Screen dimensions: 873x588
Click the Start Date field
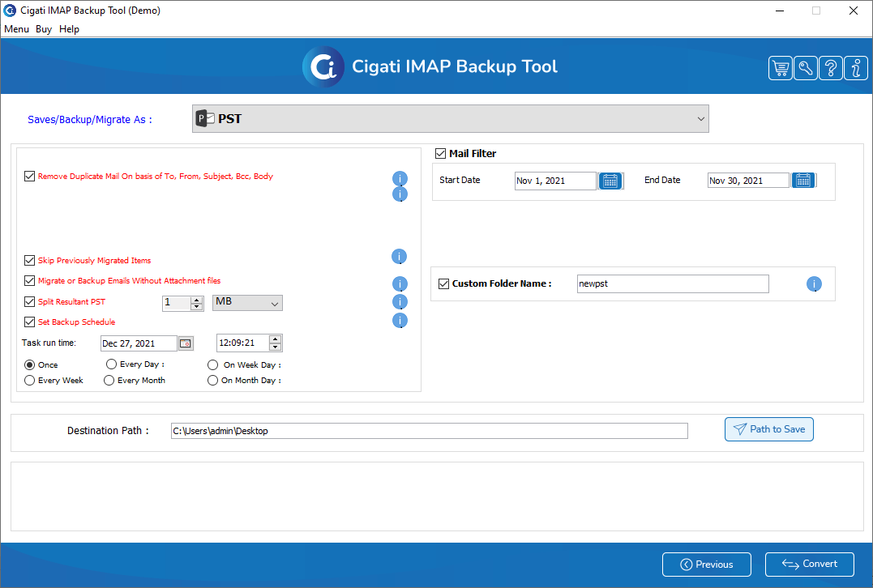pyautogui.click(x=555, y=181)
